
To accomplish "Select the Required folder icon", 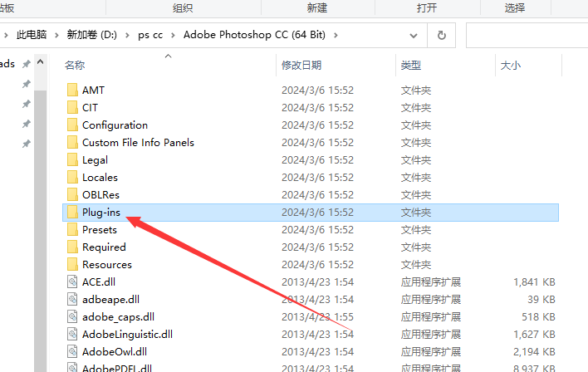I will point(72,247).
